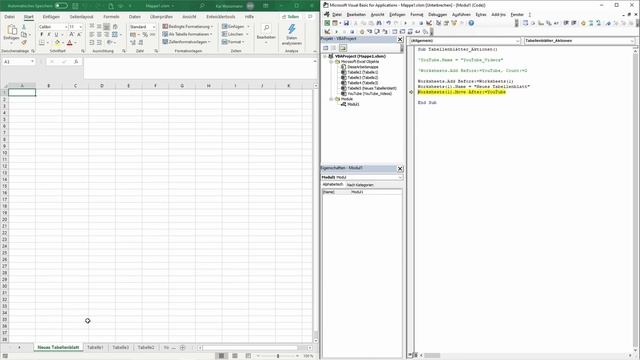
Task: Click the zoom slider in Excel status bar
Action: pyautogui.click(x=278, y=356)
